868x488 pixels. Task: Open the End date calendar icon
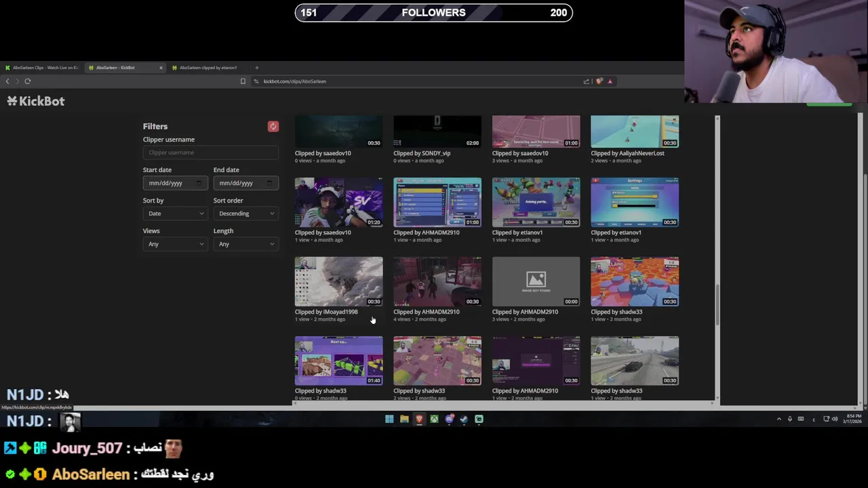(x=269, y=183)
